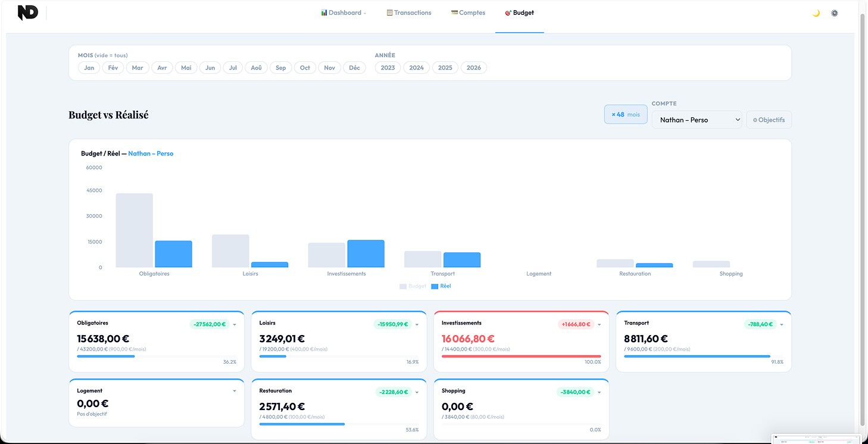Image resolution: width=868 pixels, height=444 pixels.
Task: Filter by month Jul
Action: [233, 68]
